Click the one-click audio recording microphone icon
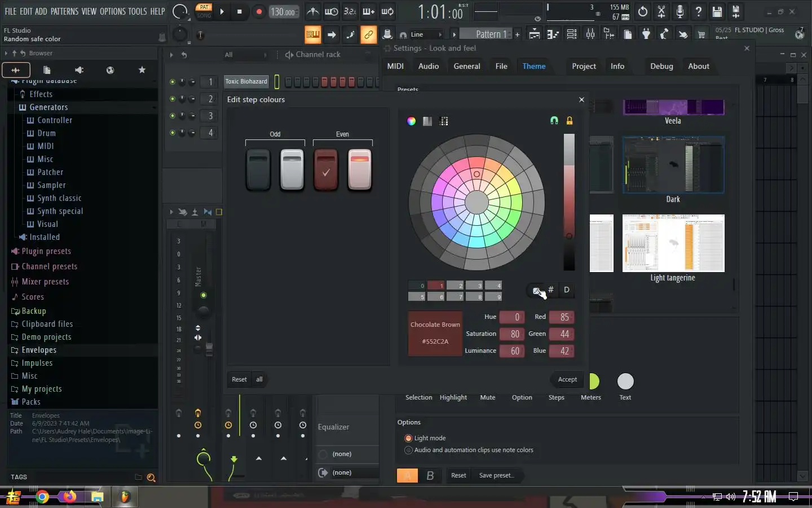This screenshot has width=812, height=508. pyautogui.click(x=680, y=11)
